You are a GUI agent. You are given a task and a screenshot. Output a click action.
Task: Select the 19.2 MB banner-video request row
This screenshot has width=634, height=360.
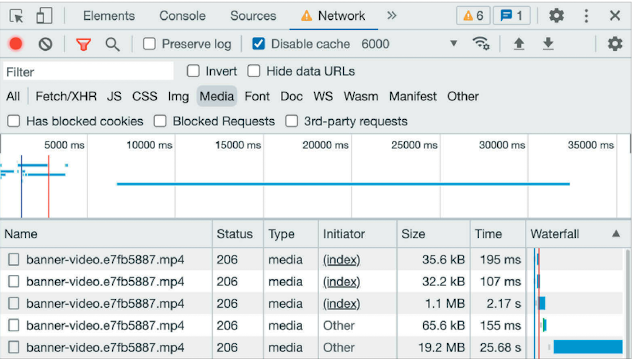pos(311,347)
